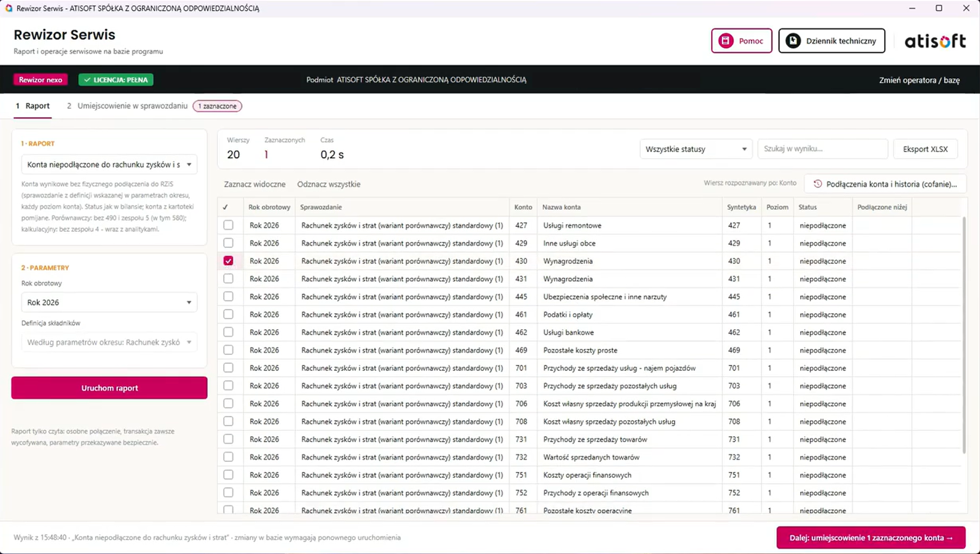Open the Umiejscowienie w sprawozdaniu tab

point(127,105)
